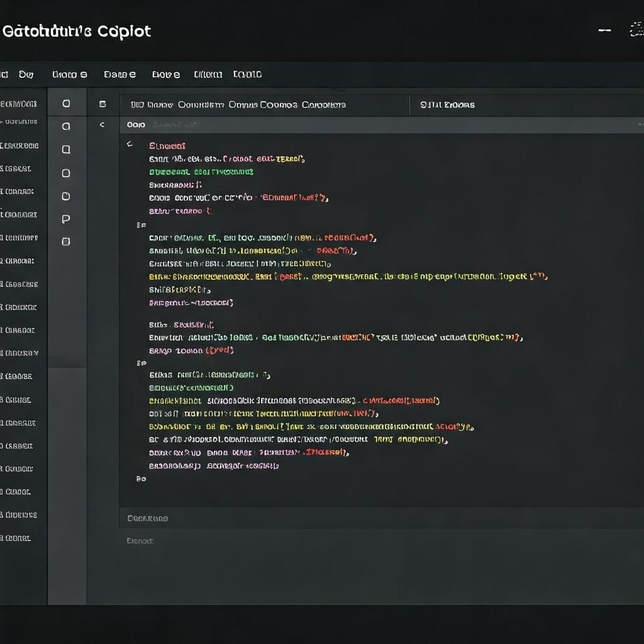Select the first editor tab with the long title
The width and height of the screenshot is (644, 644).
tap(238, 105)
